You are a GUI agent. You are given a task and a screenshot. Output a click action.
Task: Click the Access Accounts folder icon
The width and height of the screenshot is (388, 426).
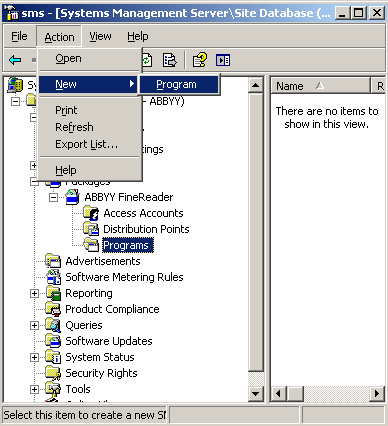pos(91,213)
